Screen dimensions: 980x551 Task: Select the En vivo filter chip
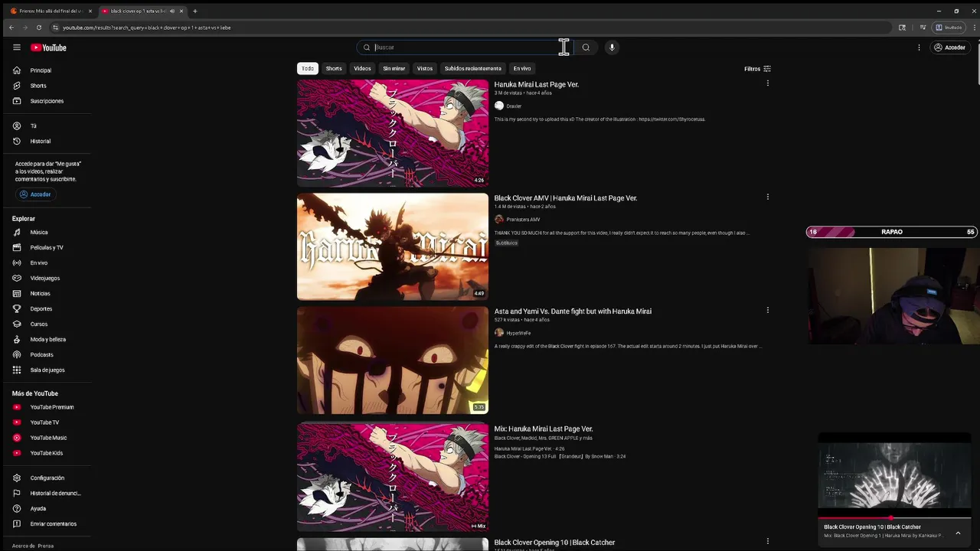click(522, 68)
